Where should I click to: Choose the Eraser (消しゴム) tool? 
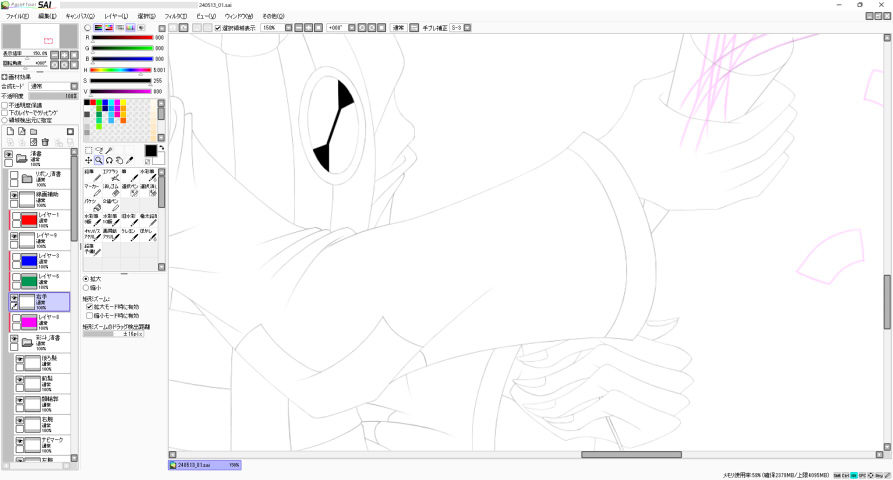coord(111,190)
